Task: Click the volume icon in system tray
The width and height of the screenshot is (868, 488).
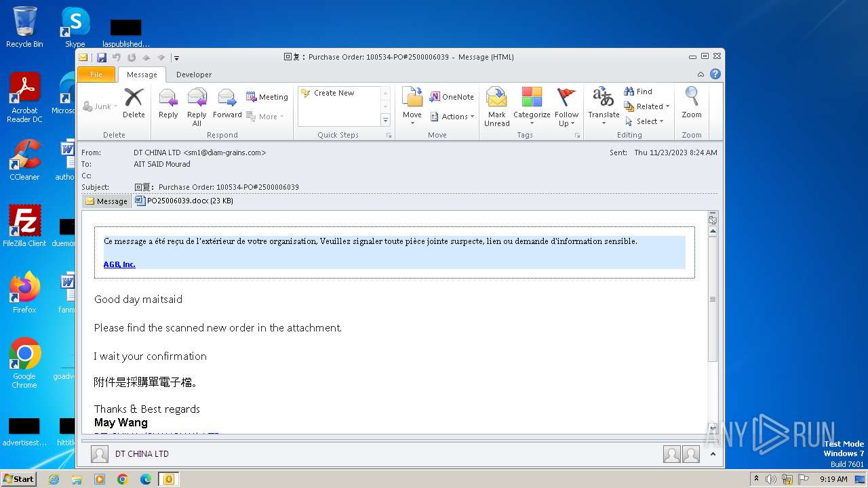Action: (771, 479)
